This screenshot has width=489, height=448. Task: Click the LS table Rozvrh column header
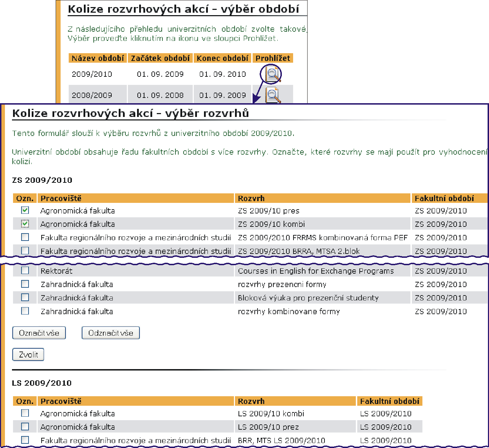[296, 401]
